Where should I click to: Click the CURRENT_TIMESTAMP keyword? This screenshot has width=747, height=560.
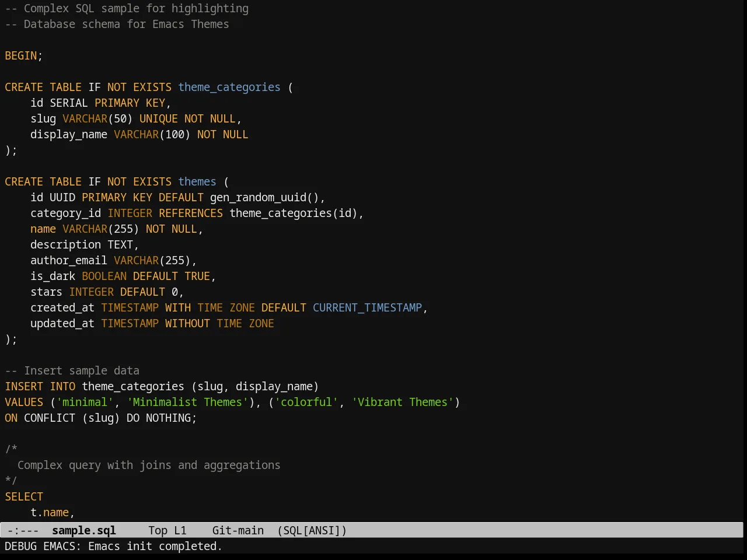pos(367,307)
